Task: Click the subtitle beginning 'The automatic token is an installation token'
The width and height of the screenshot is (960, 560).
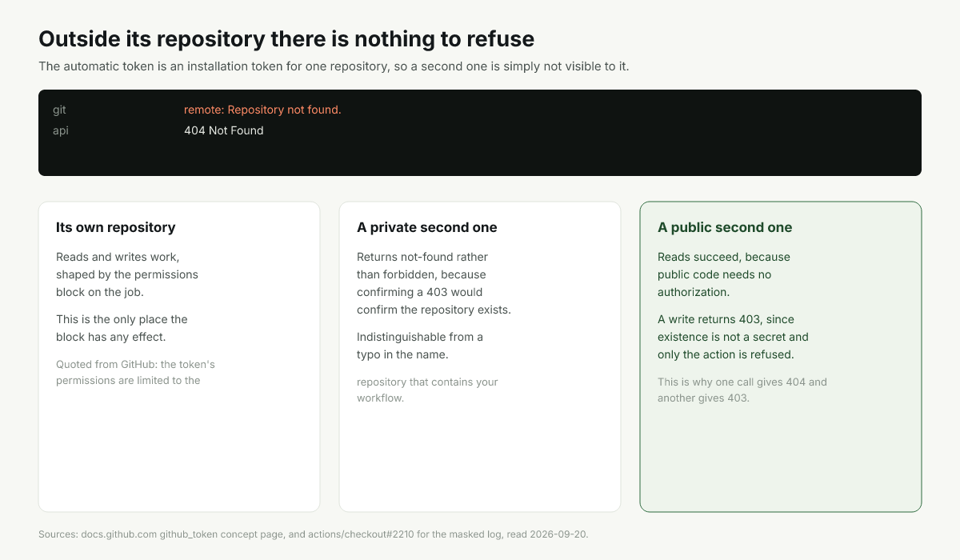Action: (x=334, y=66)
